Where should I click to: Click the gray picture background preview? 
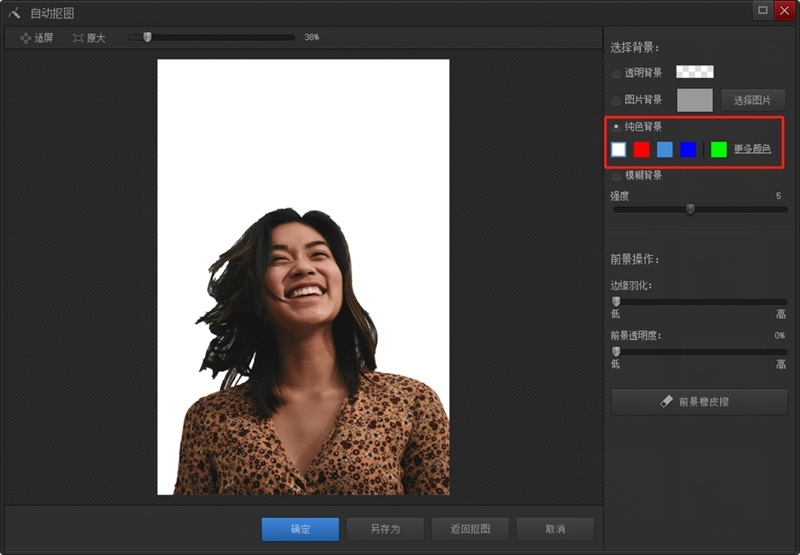694,100
